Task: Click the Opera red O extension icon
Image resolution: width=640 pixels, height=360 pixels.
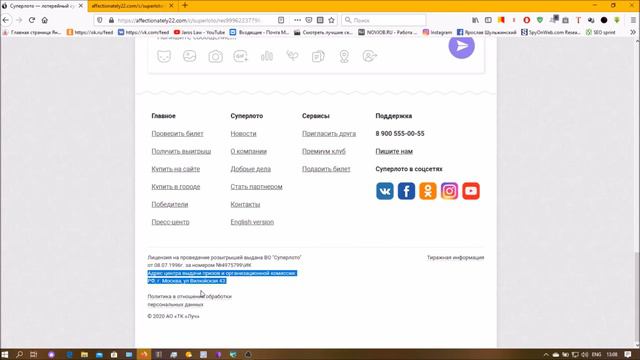Action: [x=527, y=20]
